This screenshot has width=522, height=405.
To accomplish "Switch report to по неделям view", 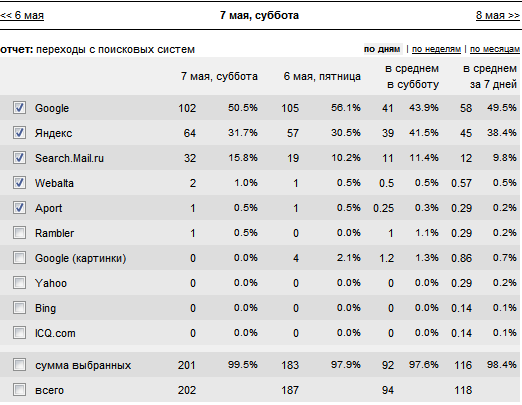I will 436,49.
